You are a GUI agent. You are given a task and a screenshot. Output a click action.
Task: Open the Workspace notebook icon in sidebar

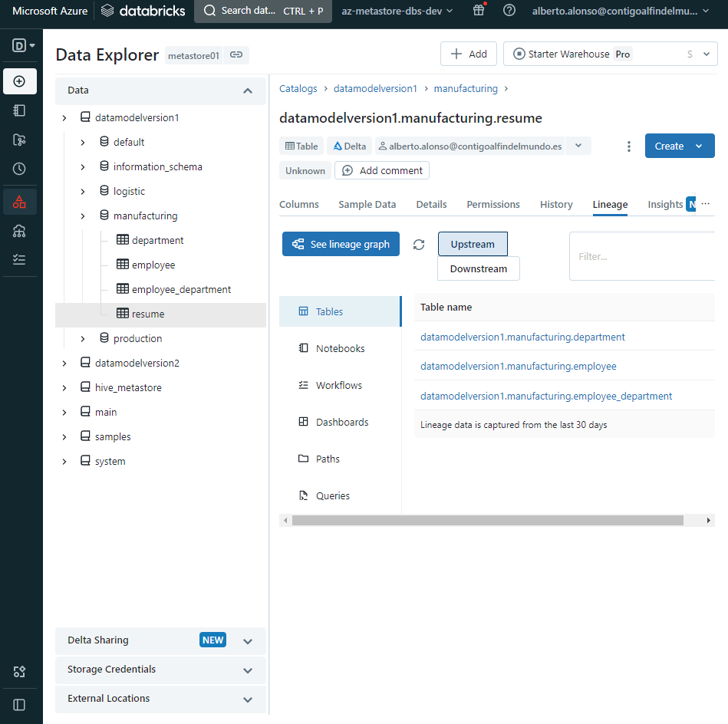click(x=20, y=110)
